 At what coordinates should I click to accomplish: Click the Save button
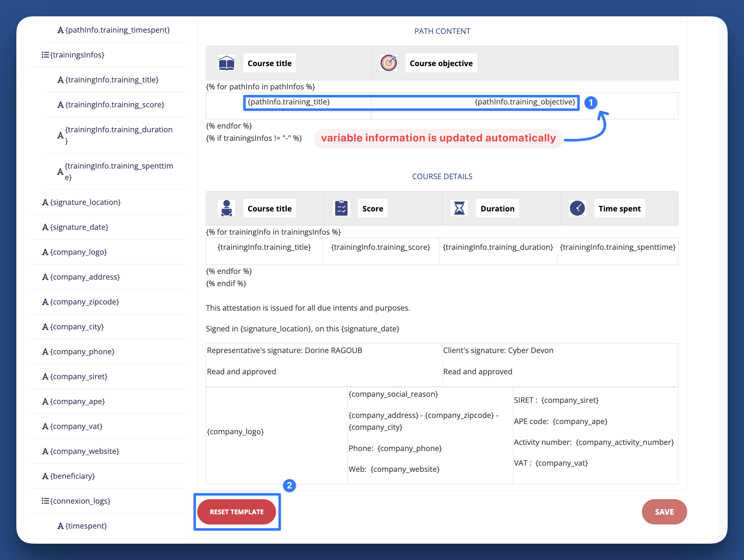(664, 511)
